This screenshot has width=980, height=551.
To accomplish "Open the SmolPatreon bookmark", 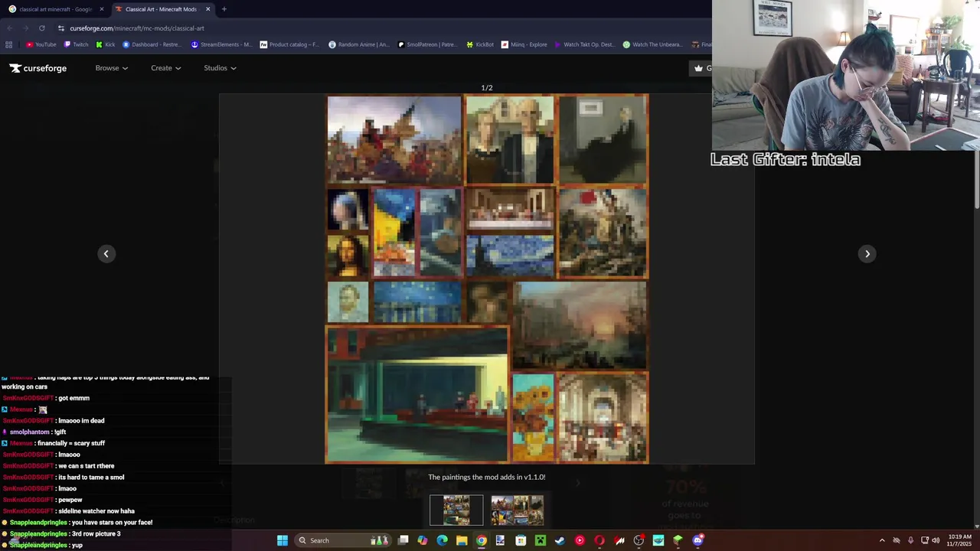I will tap(427, 44).
